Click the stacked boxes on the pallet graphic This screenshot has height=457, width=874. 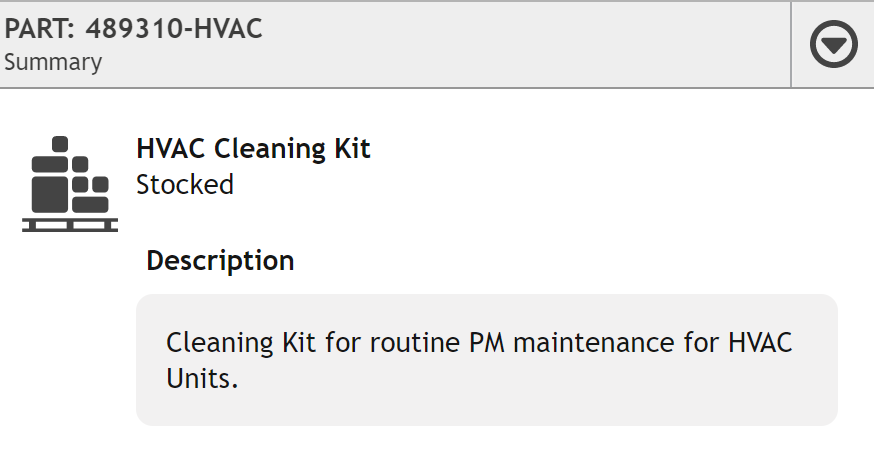[x=70, y=174]
